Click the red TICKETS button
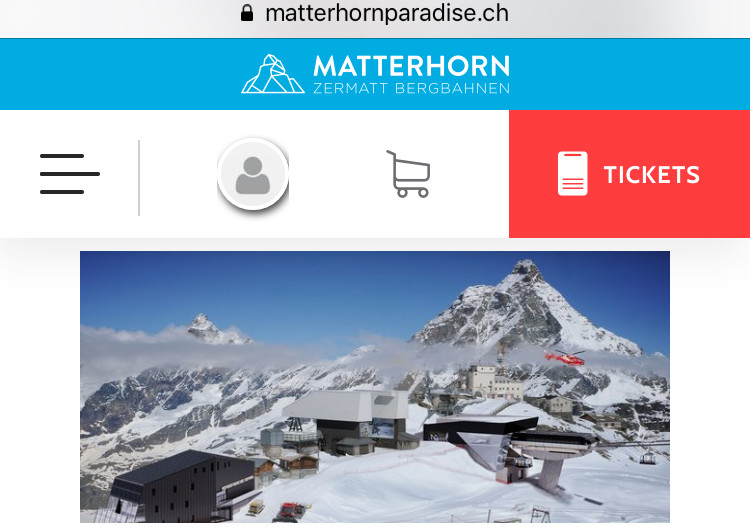 (x=629, y=174)
